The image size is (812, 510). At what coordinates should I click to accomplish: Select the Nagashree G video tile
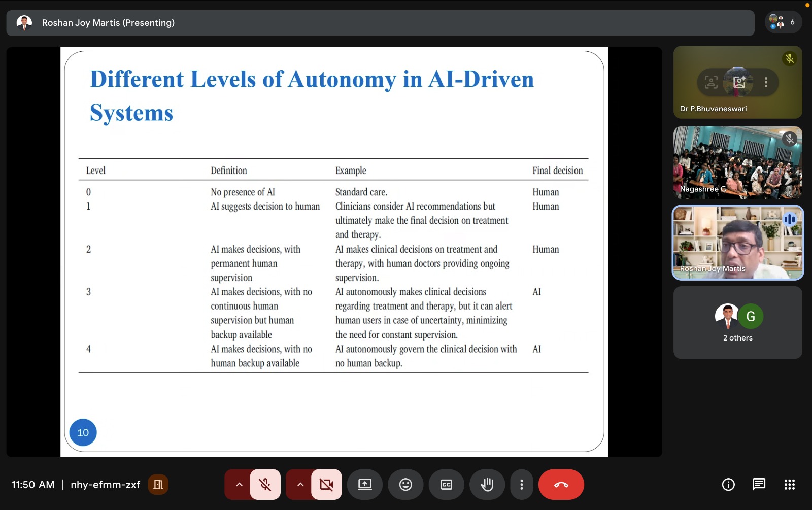coord(737,162)
